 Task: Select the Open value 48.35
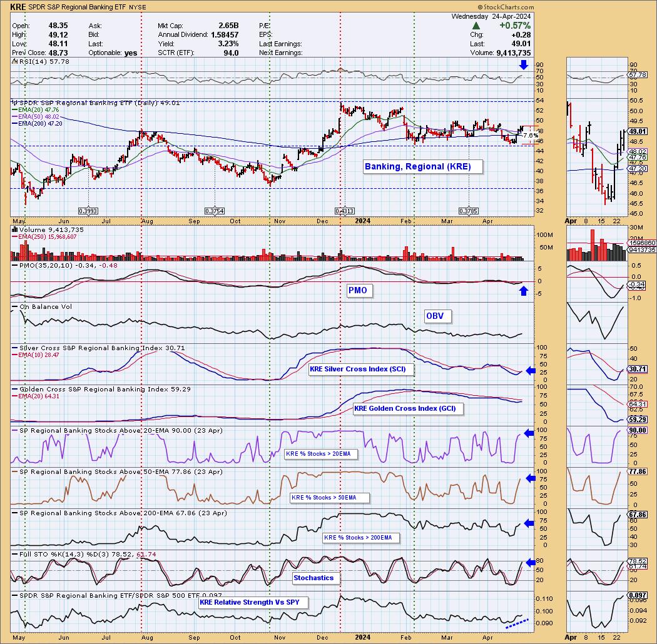pos(58,26)
